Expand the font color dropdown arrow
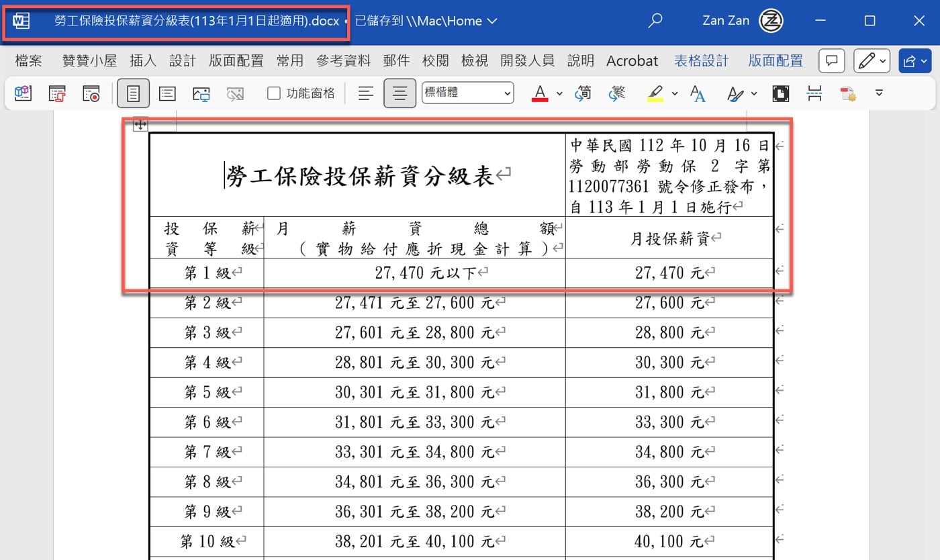 point(559,94)
